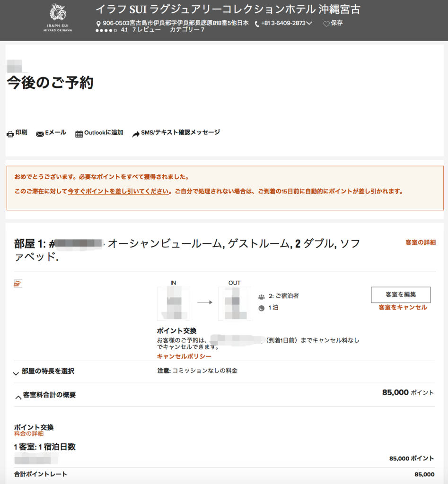Click カテゴリー7 text
Screen dimensions: 448x484
click(x=187, y=30)
